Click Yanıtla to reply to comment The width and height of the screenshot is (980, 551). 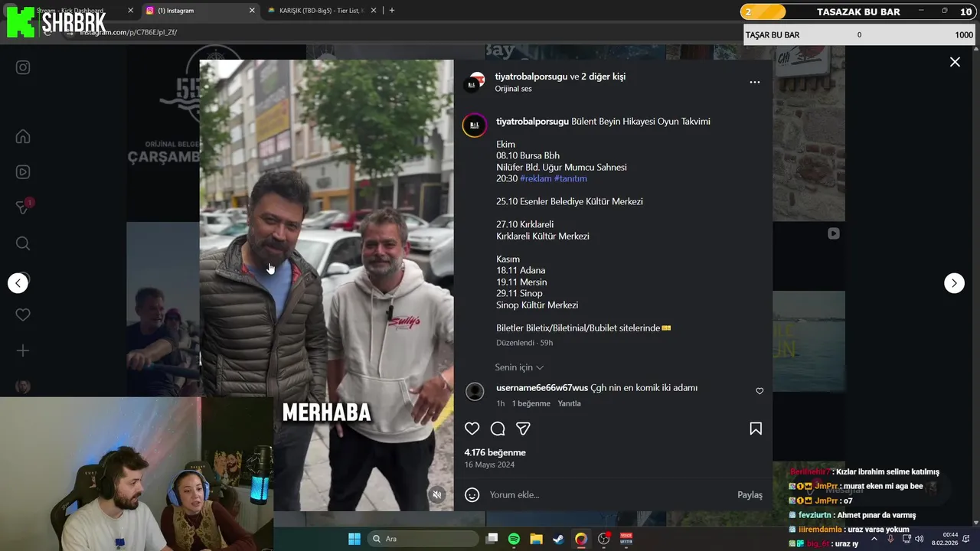(x=569, y=403)
